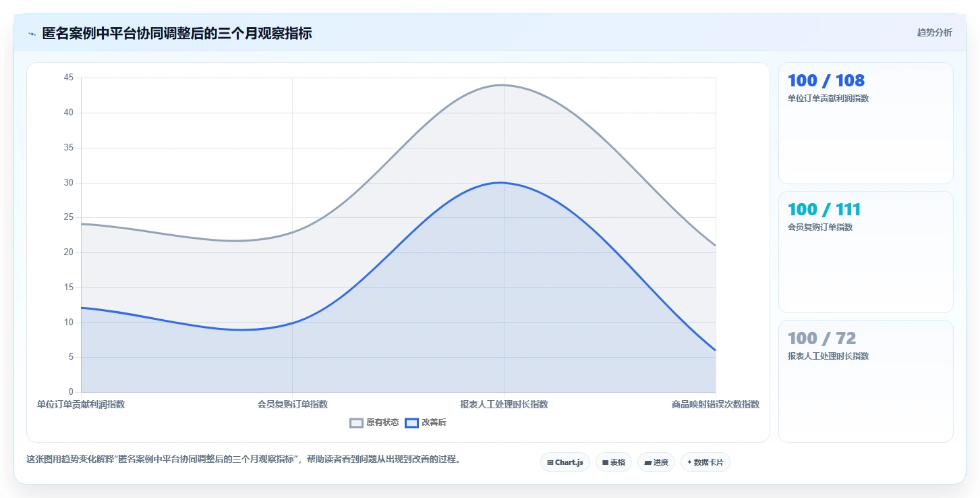The image size is (980, 498).
Task: Click the 商品映射错误次数指数 x-axis label
Action: click(x=716, y=405)
